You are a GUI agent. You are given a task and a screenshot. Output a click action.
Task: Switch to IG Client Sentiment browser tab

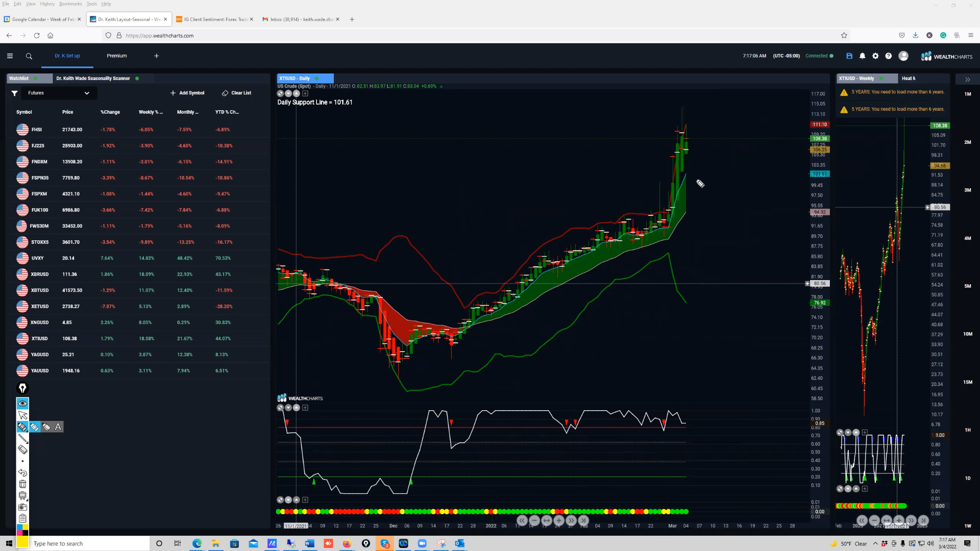pyautogui.click(x=216, y=19)
